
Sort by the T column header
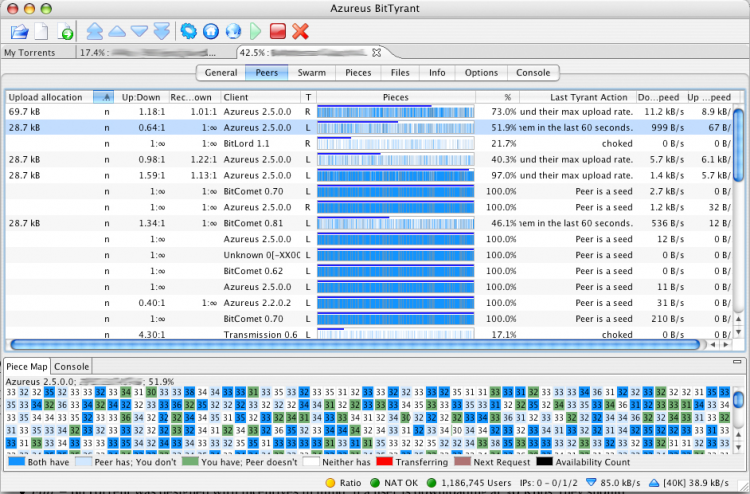click(309, 97)
